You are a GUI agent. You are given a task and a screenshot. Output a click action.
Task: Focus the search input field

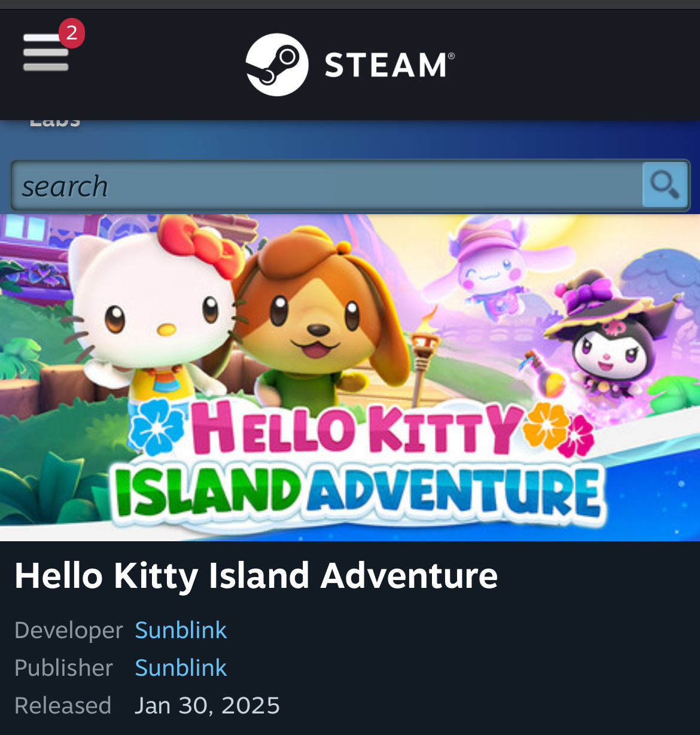(327, 186)
